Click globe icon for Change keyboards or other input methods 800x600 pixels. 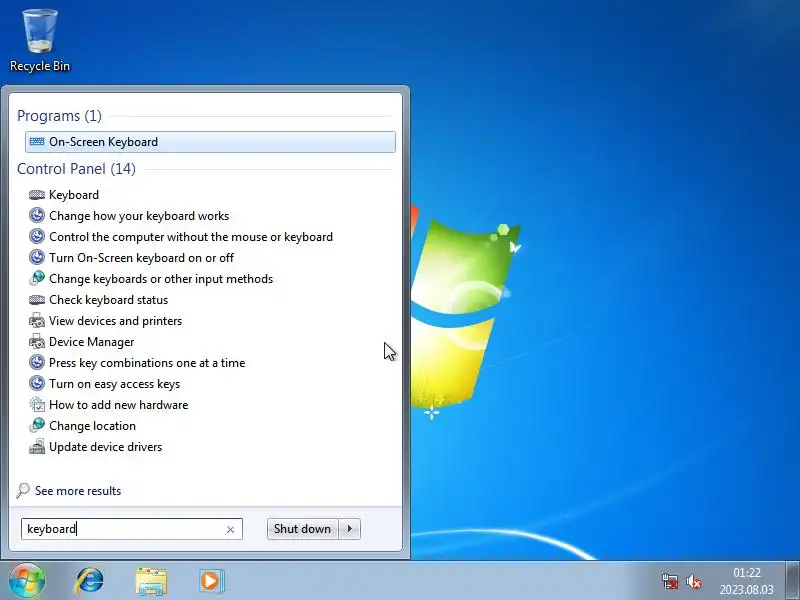pyautogui.click(x=37, y=279)
